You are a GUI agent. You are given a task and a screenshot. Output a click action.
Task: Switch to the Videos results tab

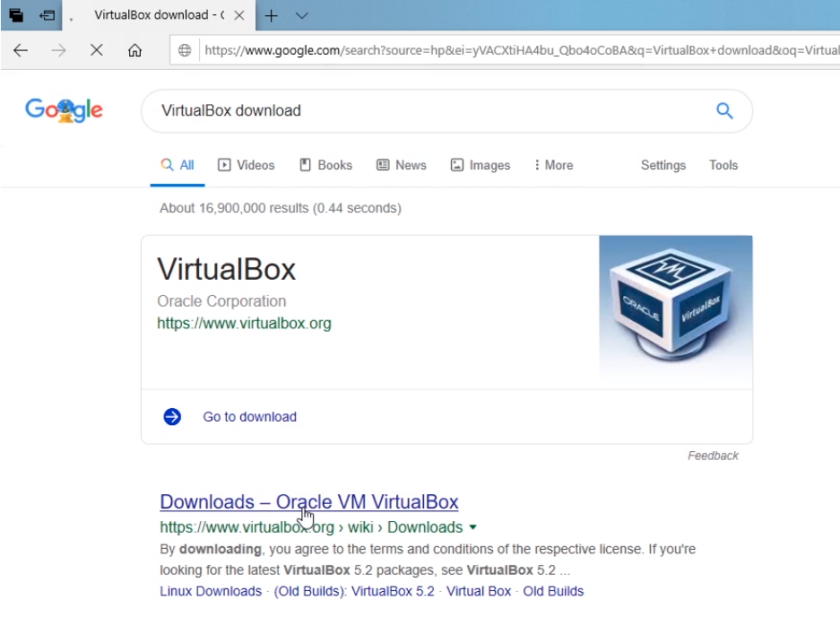click(247, 165)
